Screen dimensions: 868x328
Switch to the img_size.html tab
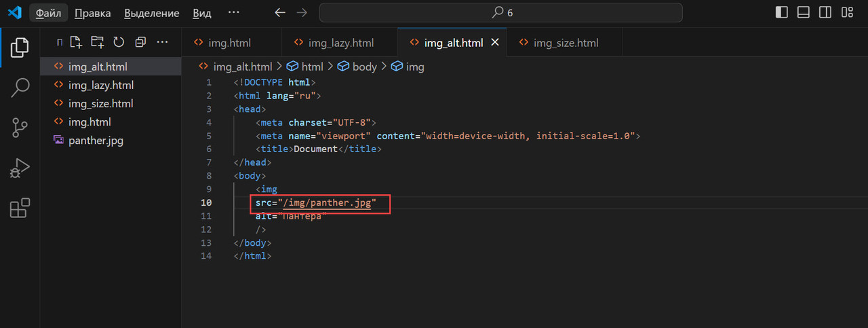pyautogui.click(x=565, y=43)
